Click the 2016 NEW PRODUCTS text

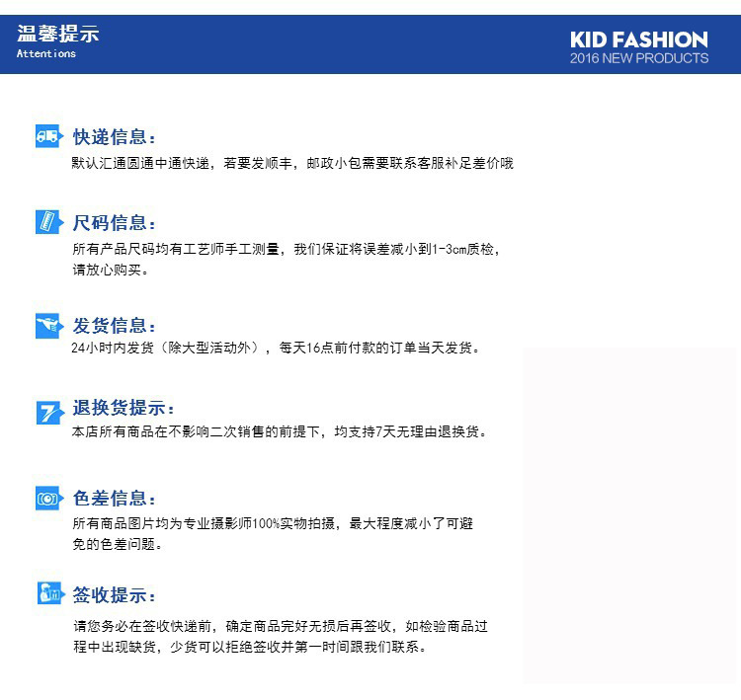pyautogui.click(x=638, y=58)
